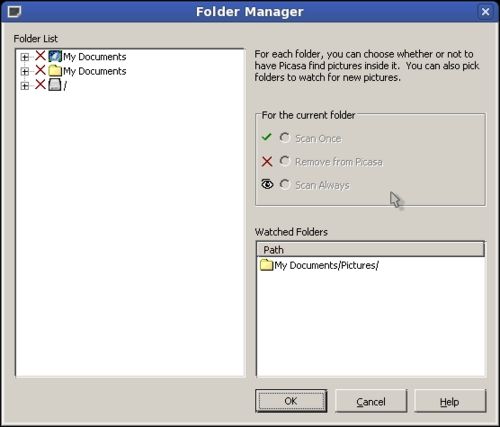Expand the first My Documents tree node
The width and height of the screenshot is (500, 427).
click(x=24, y=57)
